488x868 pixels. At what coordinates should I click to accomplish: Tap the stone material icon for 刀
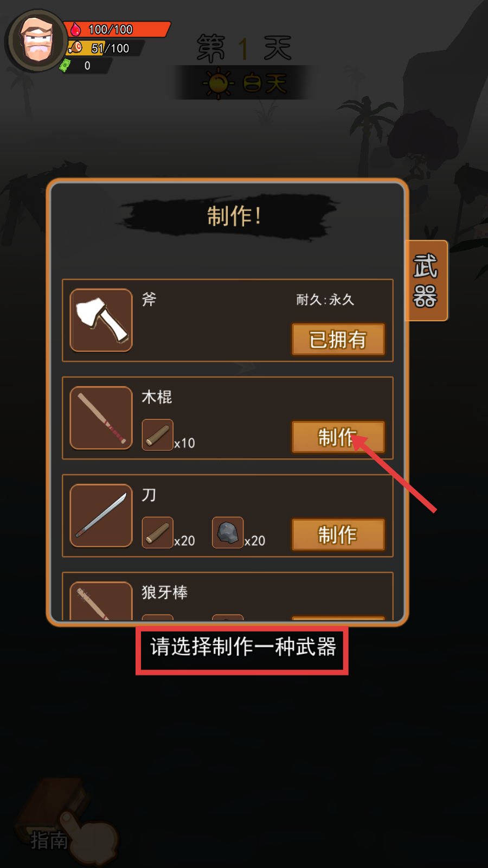[x=228, y=532]
